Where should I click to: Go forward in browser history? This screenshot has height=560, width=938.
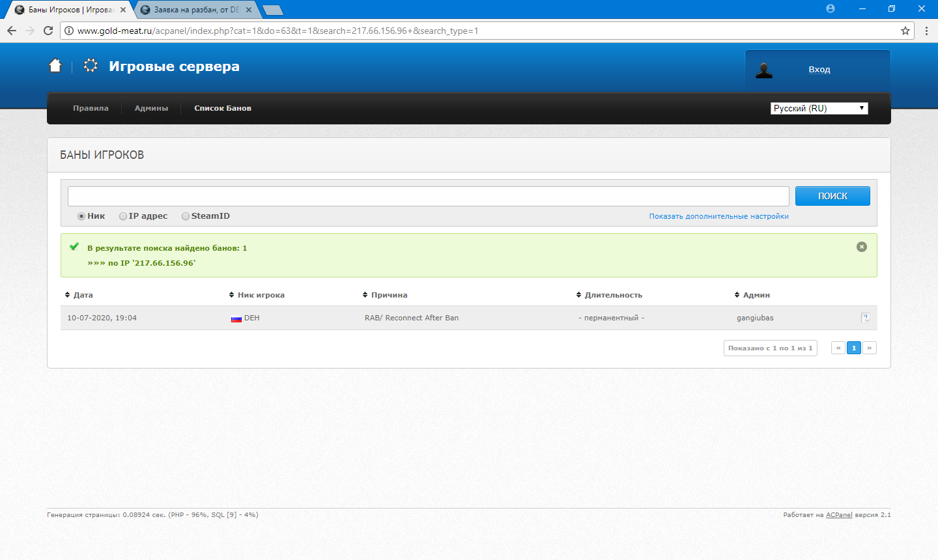click(x=30, y=31)
